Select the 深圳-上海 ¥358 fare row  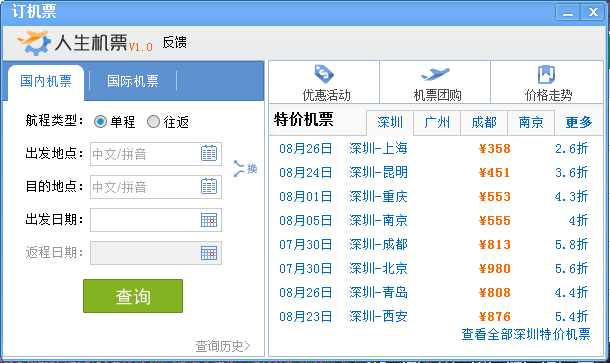click(434, 149)
